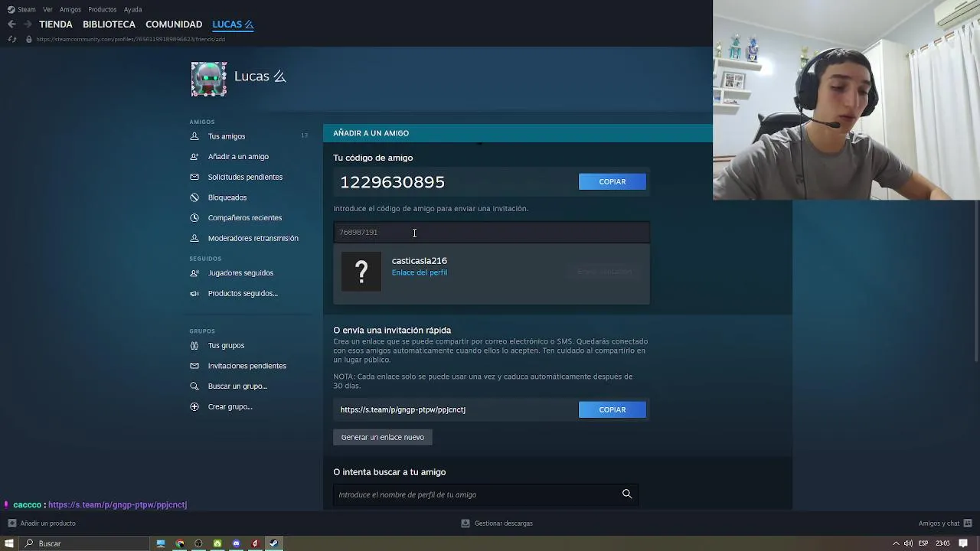The image size is (980, 551).
Task: Open Solicitudes pendientes
Action: point(245,177)
